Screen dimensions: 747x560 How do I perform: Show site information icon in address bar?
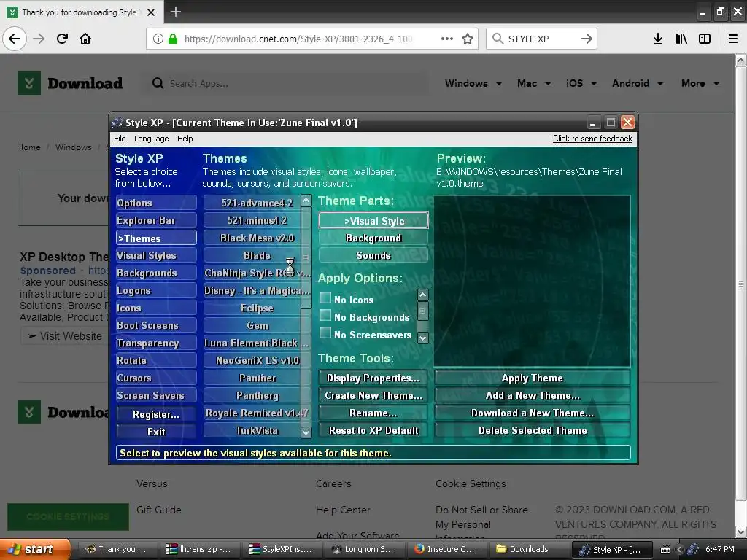point(158,39)
